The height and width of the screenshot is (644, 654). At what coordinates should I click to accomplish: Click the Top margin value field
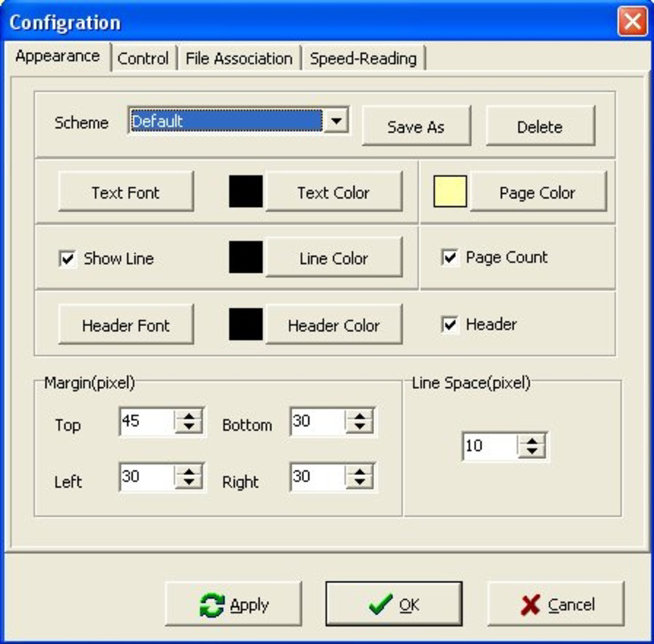click(147, 421)
